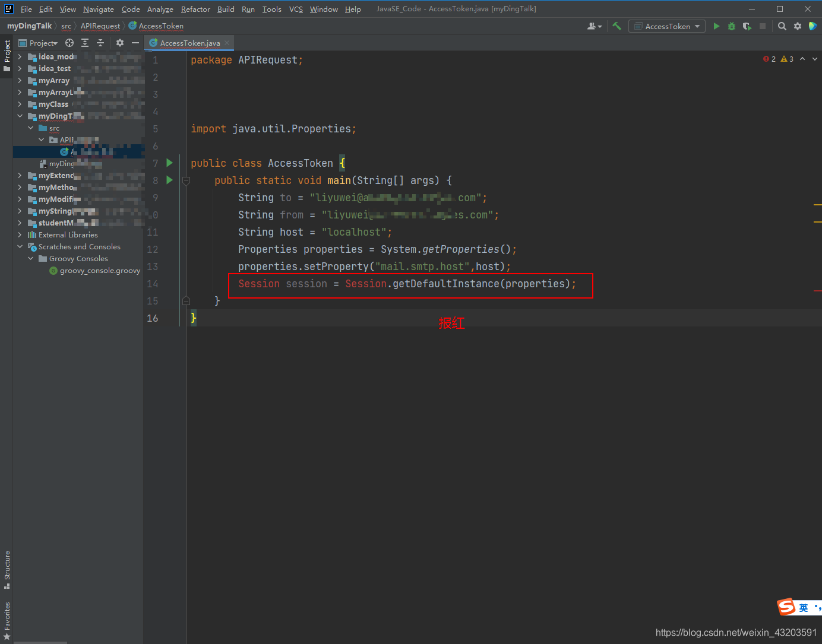Collapse Groovy Consoles folder
Screen dimensions: 822x644
click(x=30, y=259)
